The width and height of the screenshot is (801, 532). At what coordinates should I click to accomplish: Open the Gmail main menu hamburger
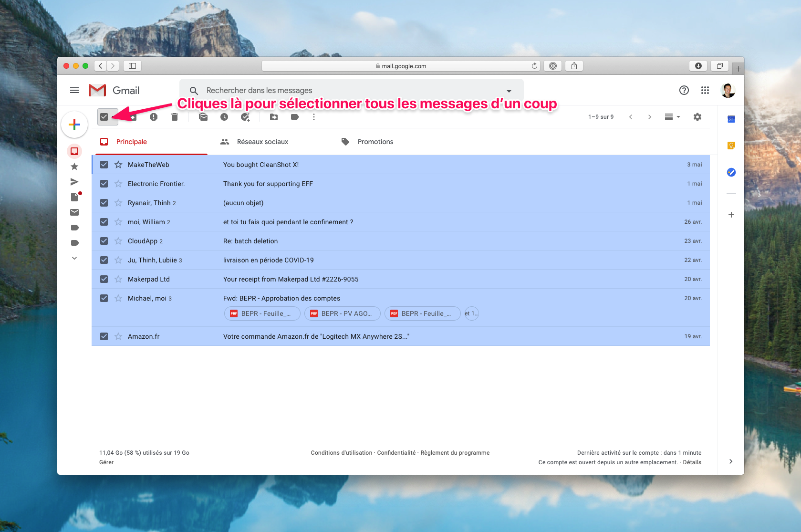coord(74,90)
